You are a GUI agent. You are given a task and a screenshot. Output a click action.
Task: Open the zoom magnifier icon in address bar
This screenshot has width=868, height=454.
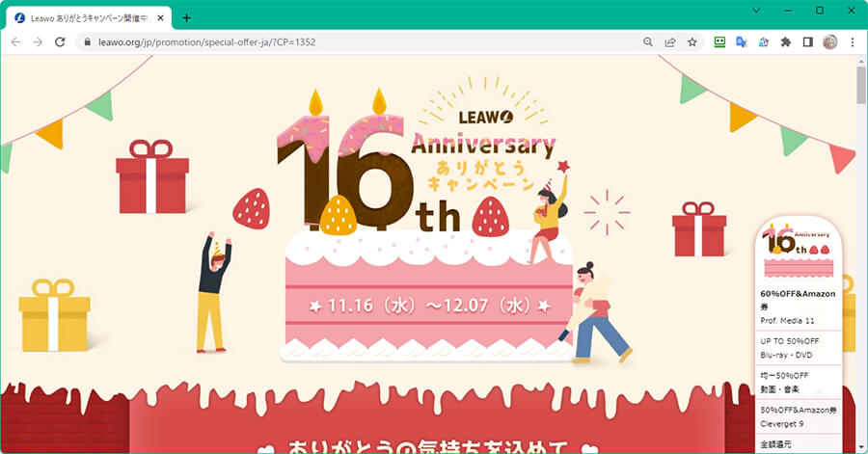point(648,42)
